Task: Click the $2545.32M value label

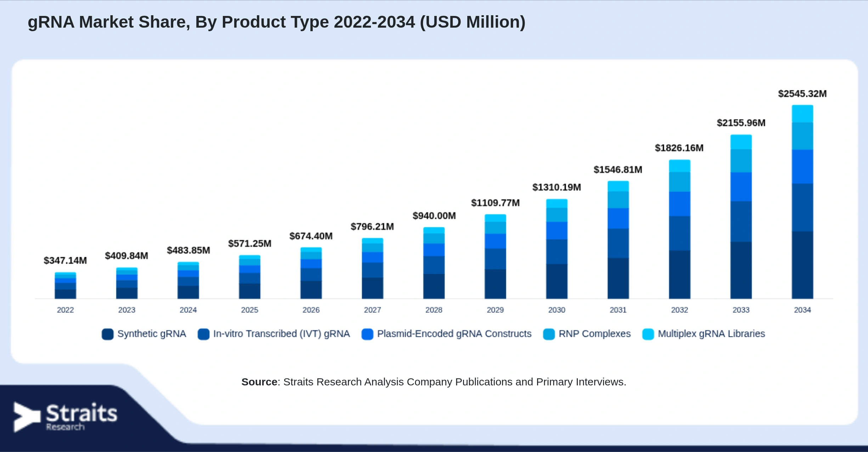Action: (x=802, y=94)
